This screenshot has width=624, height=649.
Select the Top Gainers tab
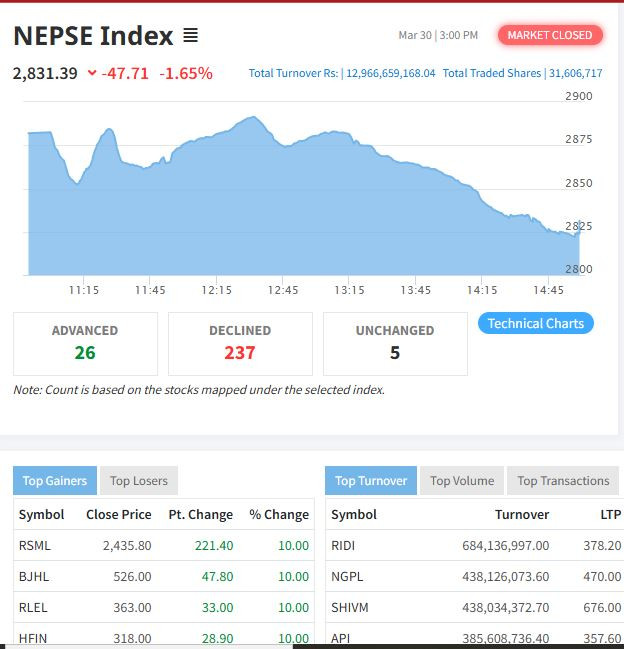[55, 481]
